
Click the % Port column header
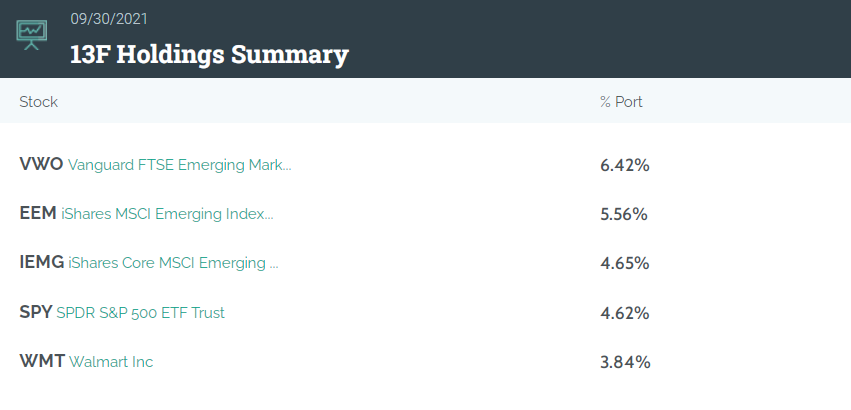point(621,102)
